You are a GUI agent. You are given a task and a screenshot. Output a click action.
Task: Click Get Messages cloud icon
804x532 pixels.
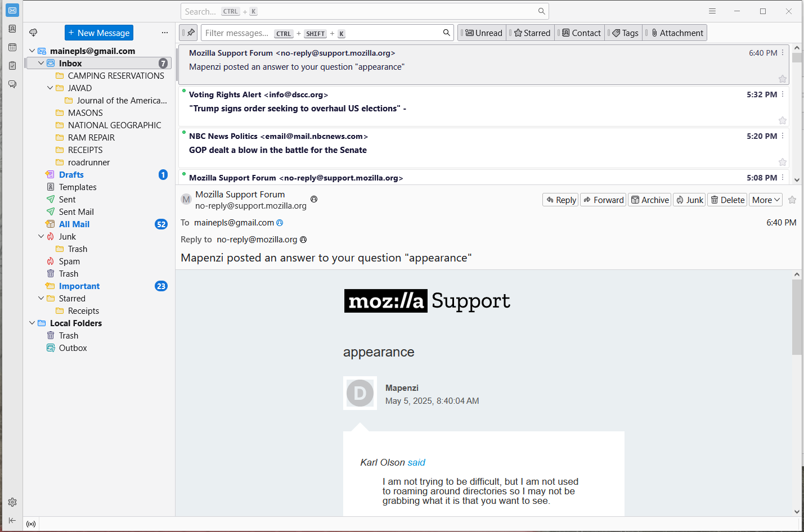point(33,33)
